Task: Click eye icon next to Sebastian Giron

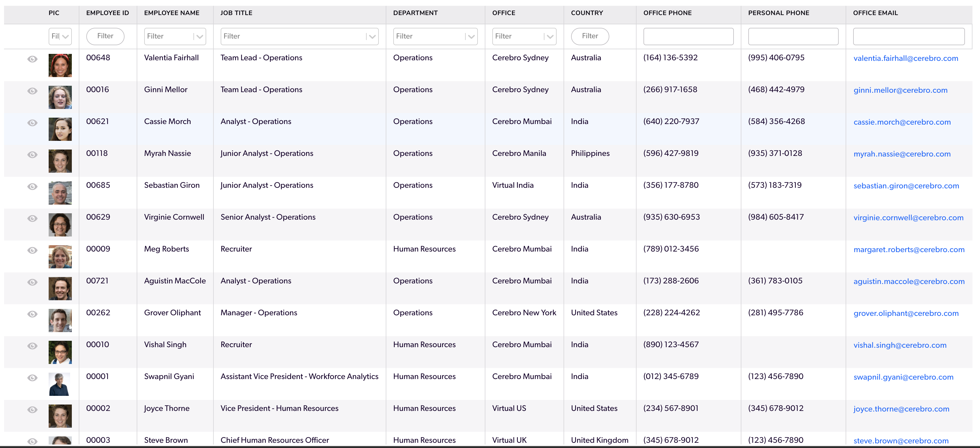Action: click(32, 187)
